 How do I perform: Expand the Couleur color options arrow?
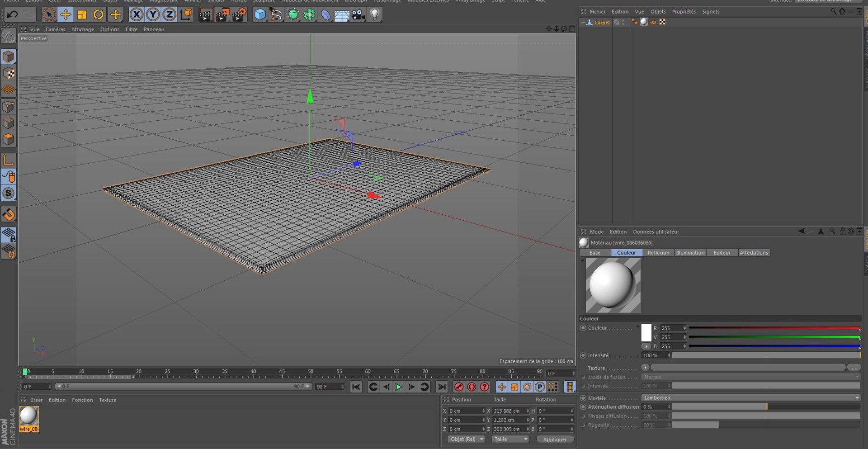(x=638, y=326)
